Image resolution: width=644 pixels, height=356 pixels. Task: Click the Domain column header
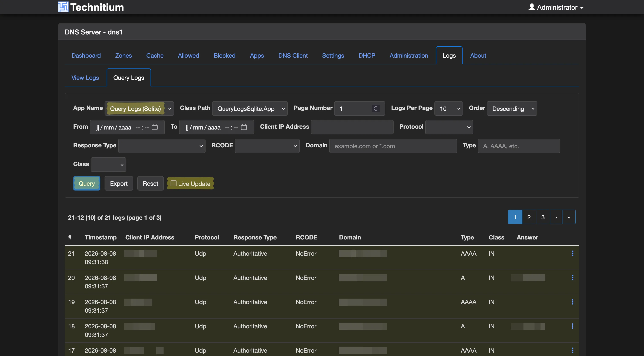350,237
